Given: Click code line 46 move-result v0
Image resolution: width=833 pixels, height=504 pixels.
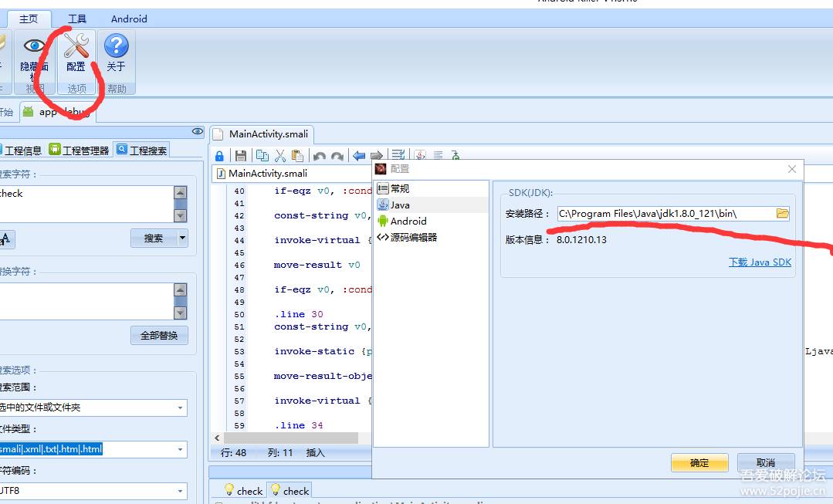Looking at the screenshot, I should point(317,265).
